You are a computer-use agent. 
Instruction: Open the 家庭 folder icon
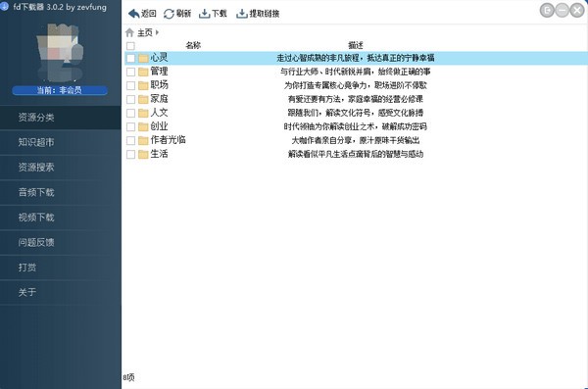point(143,99)
